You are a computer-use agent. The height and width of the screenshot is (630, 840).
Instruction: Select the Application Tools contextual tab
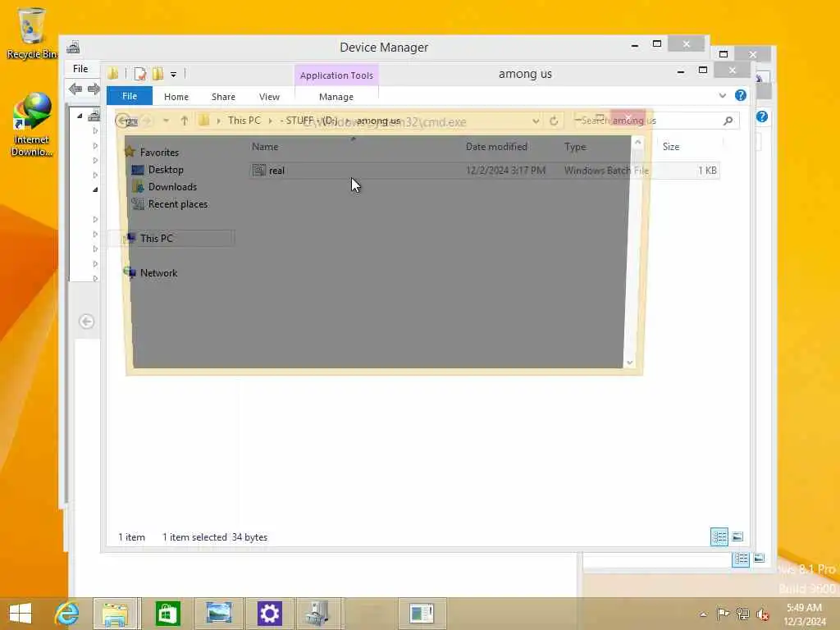[336, 75]
